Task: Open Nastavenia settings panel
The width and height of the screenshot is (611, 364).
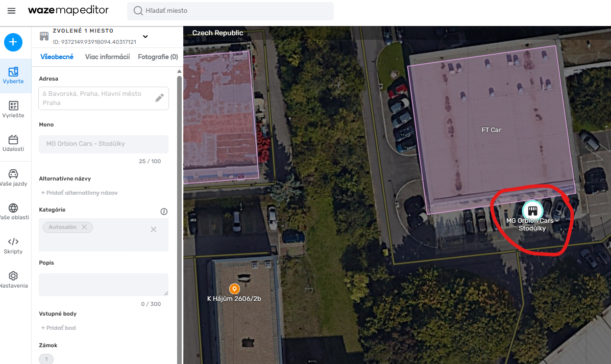Action: click(x=13, y=279)
